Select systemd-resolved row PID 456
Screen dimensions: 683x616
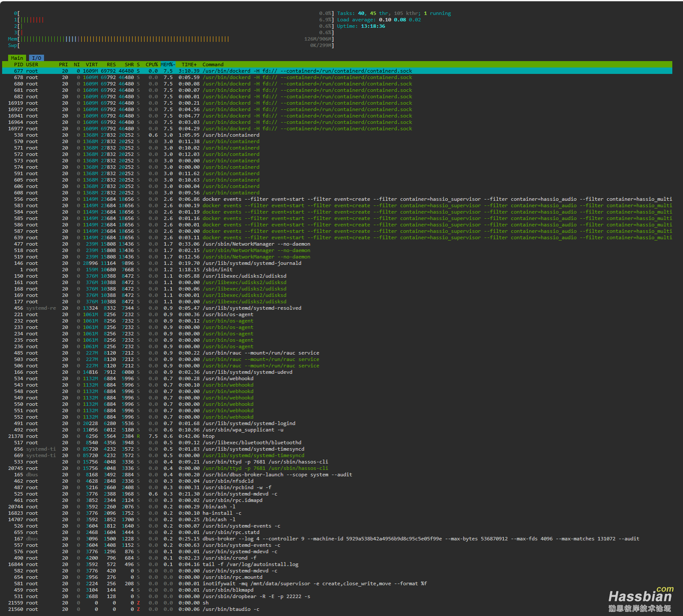[337, 308]
